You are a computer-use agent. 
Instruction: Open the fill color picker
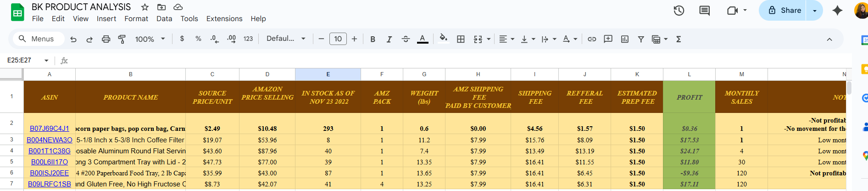[x=443, y=39]
